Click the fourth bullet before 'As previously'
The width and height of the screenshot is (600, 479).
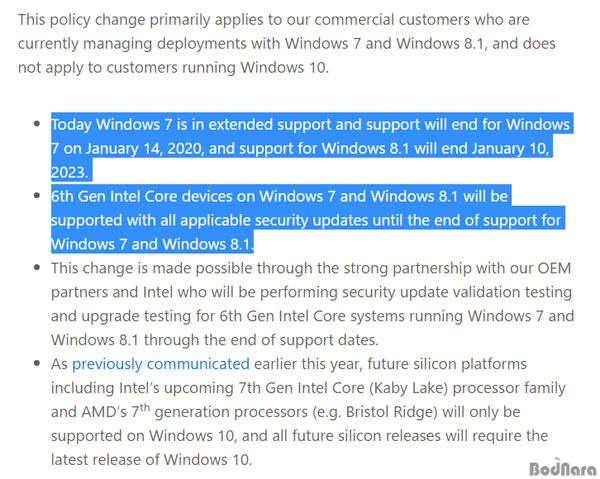click(37, 363)
